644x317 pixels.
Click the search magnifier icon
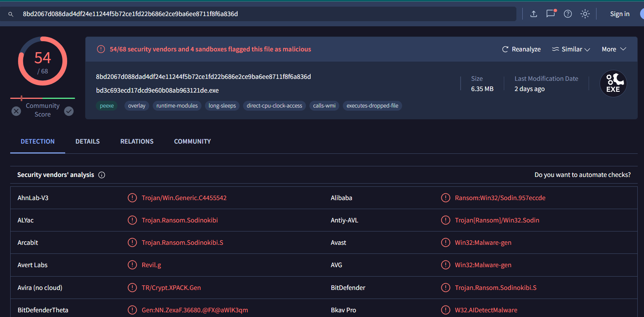pyautogui.click(x=11, y=14)
